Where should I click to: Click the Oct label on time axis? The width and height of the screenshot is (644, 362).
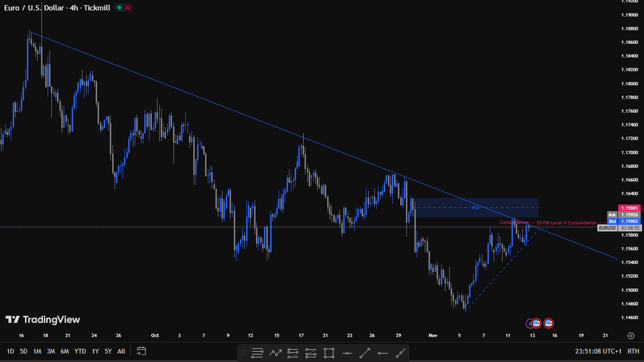tap(155, 336)
